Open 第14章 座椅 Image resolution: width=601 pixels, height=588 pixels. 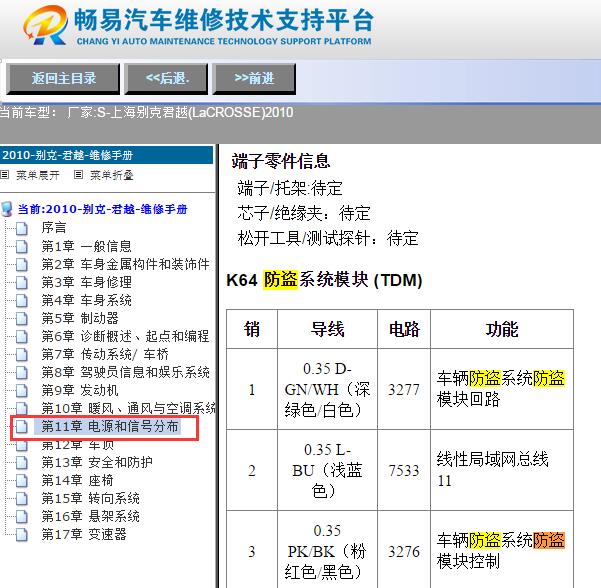point(77,480)
